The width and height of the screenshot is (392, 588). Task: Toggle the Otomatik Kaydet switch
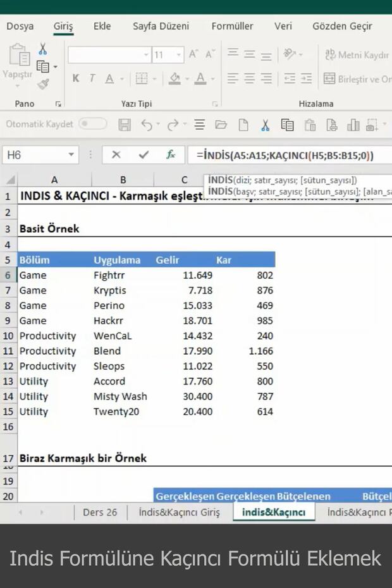coord(92,124)
